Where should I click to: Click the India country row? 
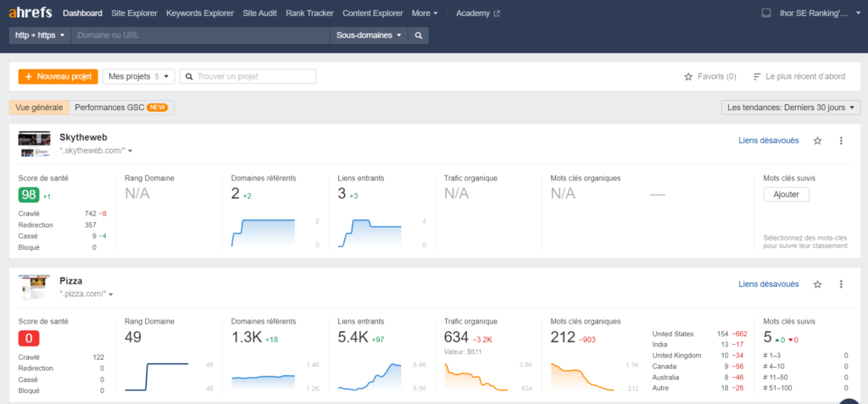(x=699, y=345)
